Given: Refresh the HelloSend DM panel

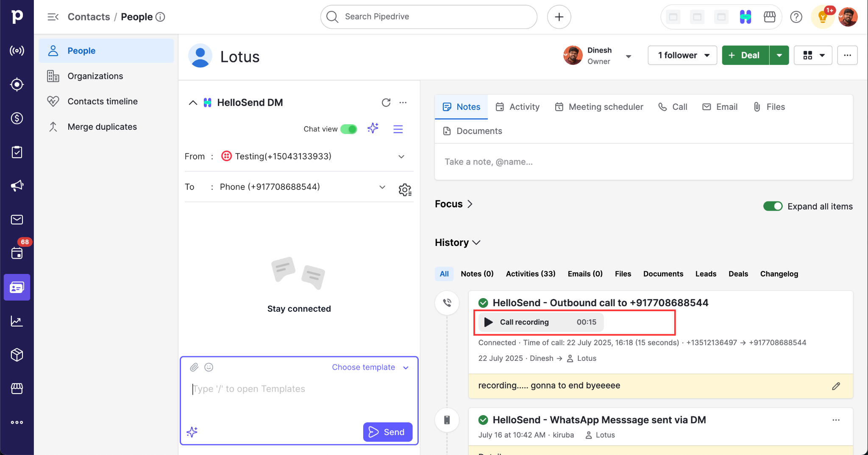Looking at the screenshot, I should [386, 103].
